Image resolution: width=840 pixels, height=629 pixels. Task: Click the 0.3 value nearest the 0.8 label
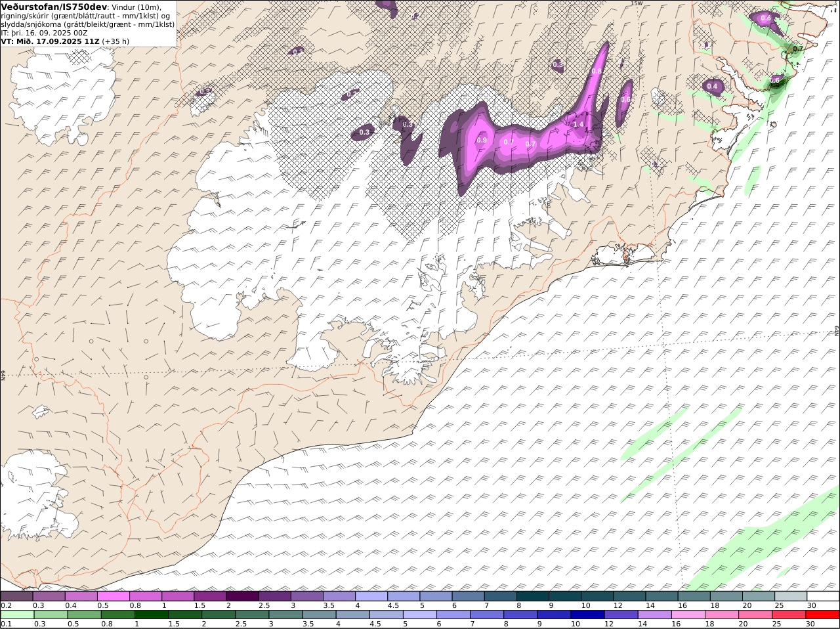click(557, 64)
